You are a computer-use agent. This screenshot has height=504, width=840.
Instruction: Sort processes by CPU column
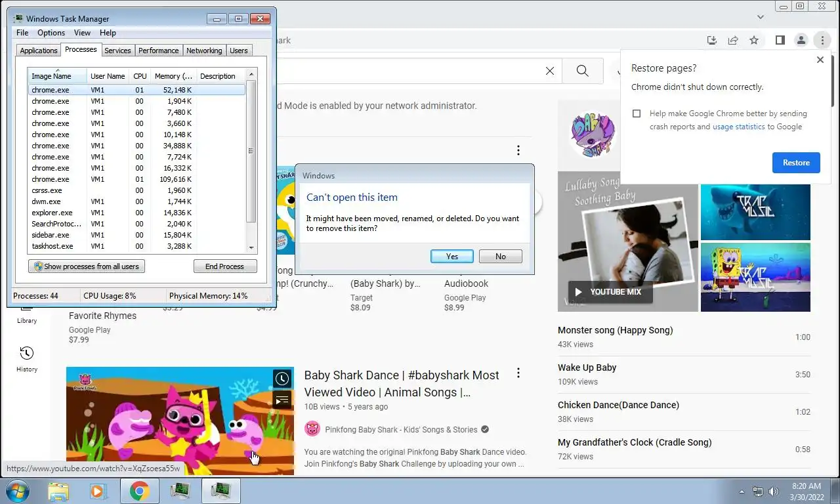click(x=140, y=76)
